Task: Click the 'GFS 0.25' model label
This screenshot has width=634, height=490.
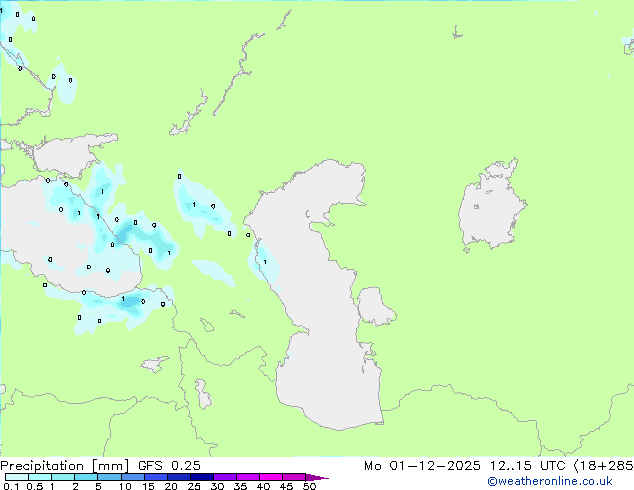Action: pyautogui.click(x=169, y=466)
